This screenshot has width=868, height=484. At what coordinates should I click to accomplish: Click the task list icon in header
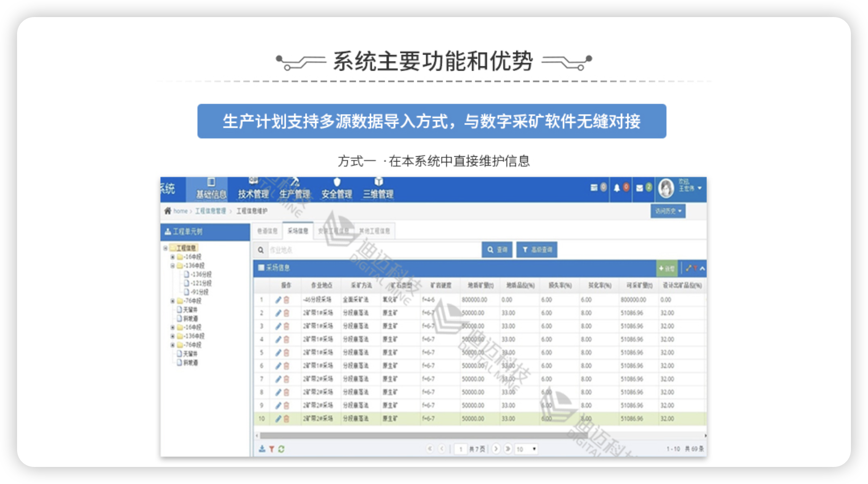tap(594, 188)
